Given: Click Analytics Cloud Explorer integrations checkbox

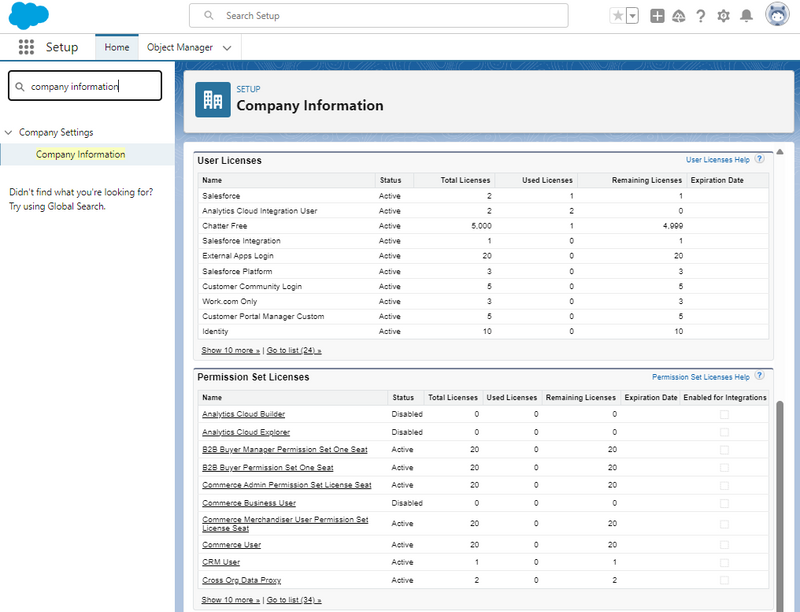Looking at the screenshot, I should (724, 432).
